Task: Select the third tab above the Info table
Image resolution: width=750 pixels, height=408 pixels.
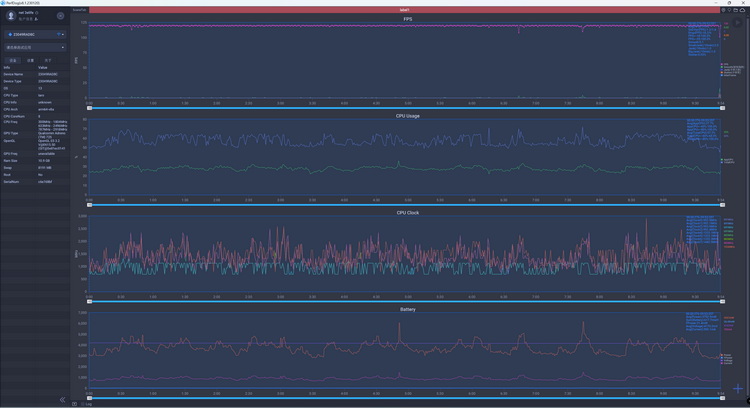Action: [x=48, y=60]
